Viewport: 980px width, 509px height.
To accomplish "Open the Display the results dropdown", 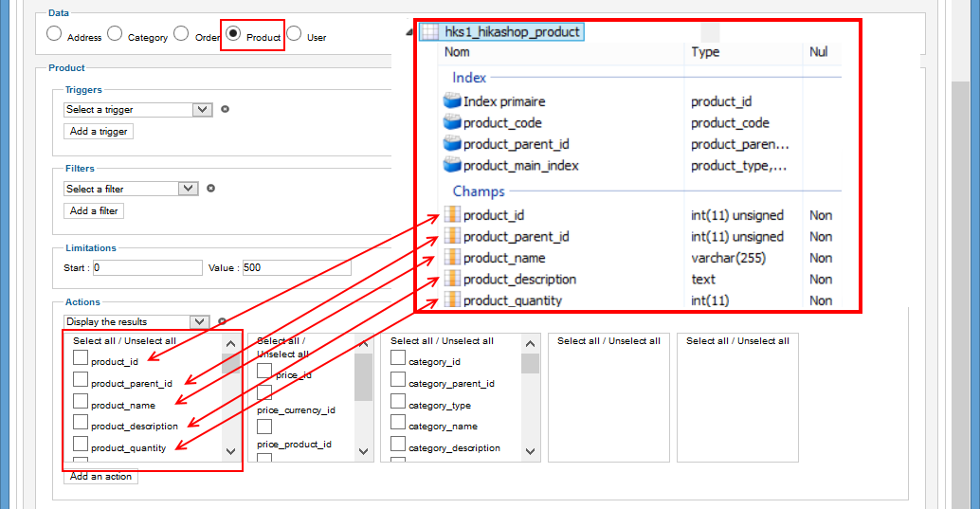I will point(136,321).
